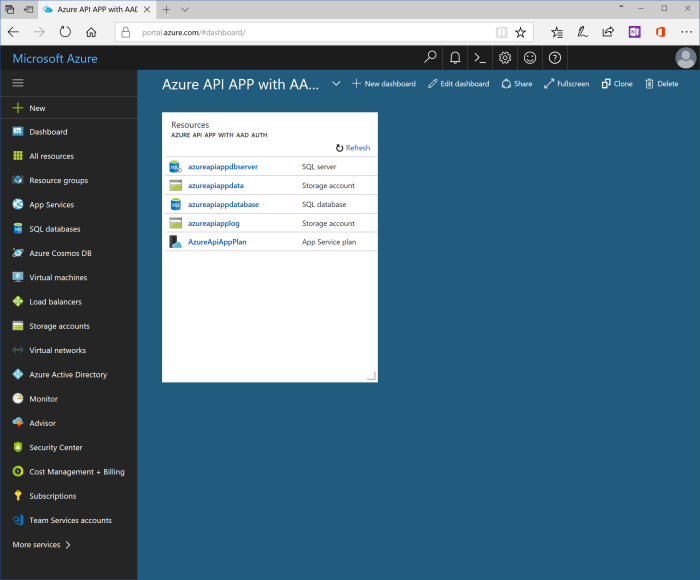This screenshot has height=580, width=700.
Task: Open AzureApiAppPlan resource link
Action: pyautogui.click(x=217, y=242)
